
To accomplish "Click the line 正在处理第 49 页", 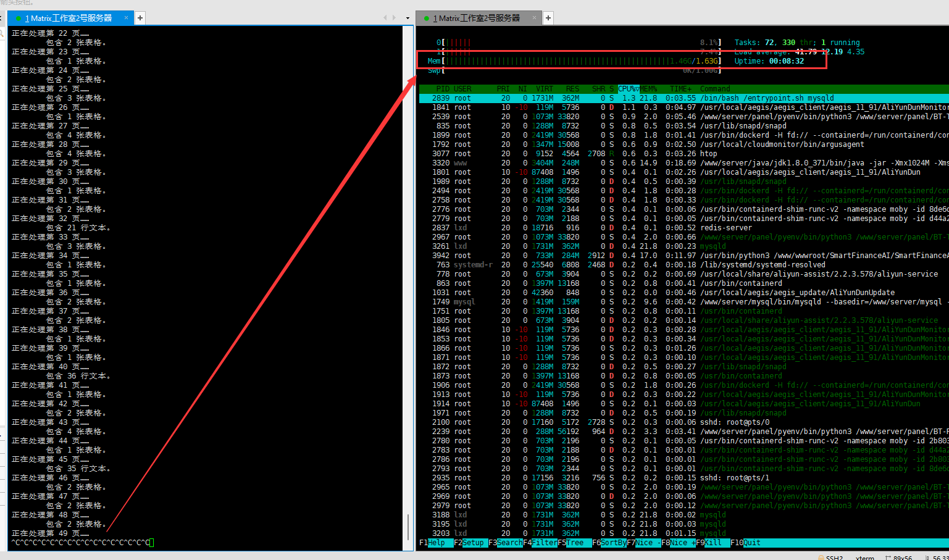I will tap(50, 533).
